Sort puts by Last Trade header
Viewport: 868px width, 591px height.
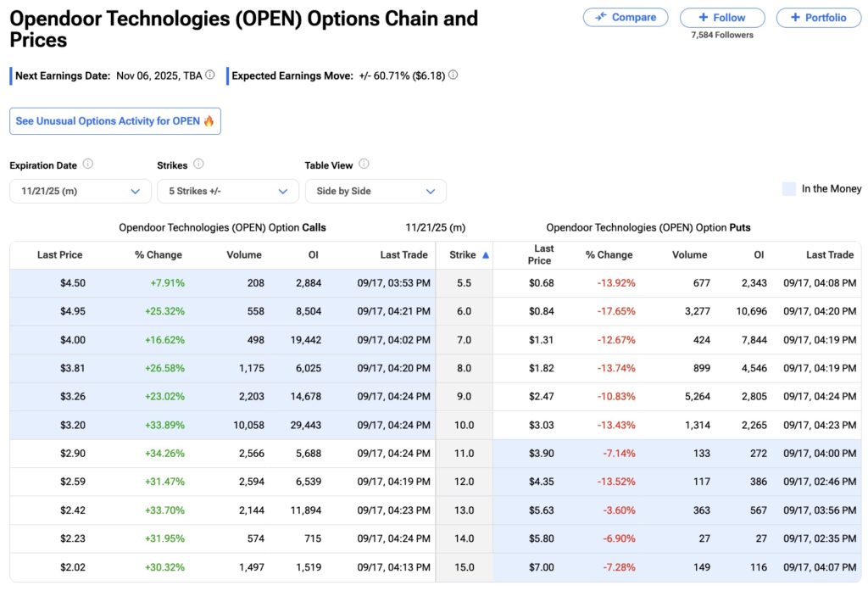click(829, 254)
